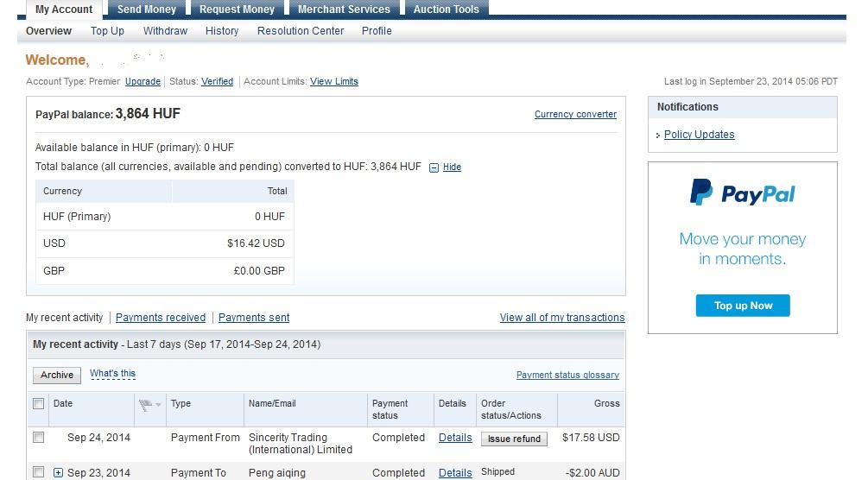Open Profile sub-menu item
868x480 pixels.
377,31
